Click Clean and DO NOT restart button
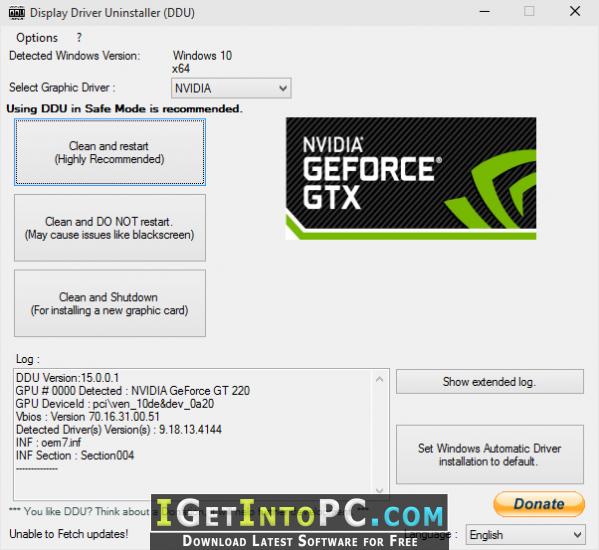The image size is (599, 550). 110,228
